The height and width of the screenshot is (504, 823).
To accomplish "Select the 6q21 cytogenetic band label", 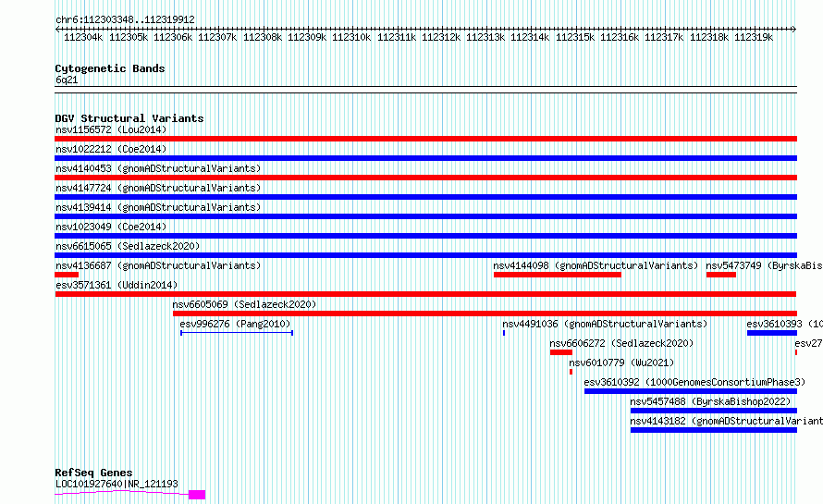I will (x=67, y=80).
